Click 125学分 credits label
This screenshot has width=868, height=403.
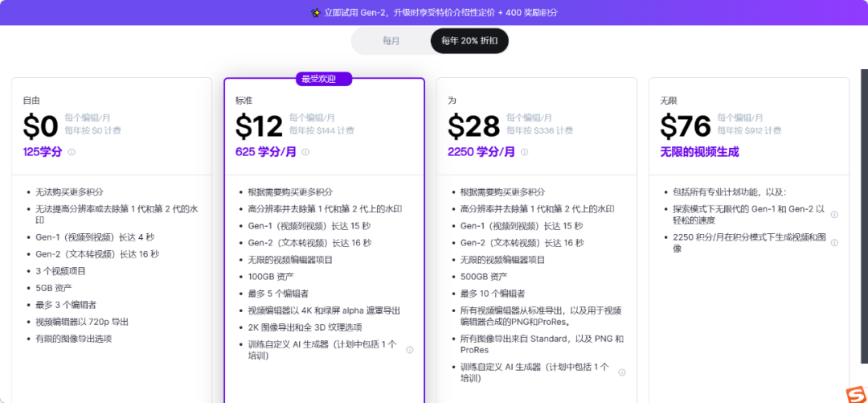(43, 152)
